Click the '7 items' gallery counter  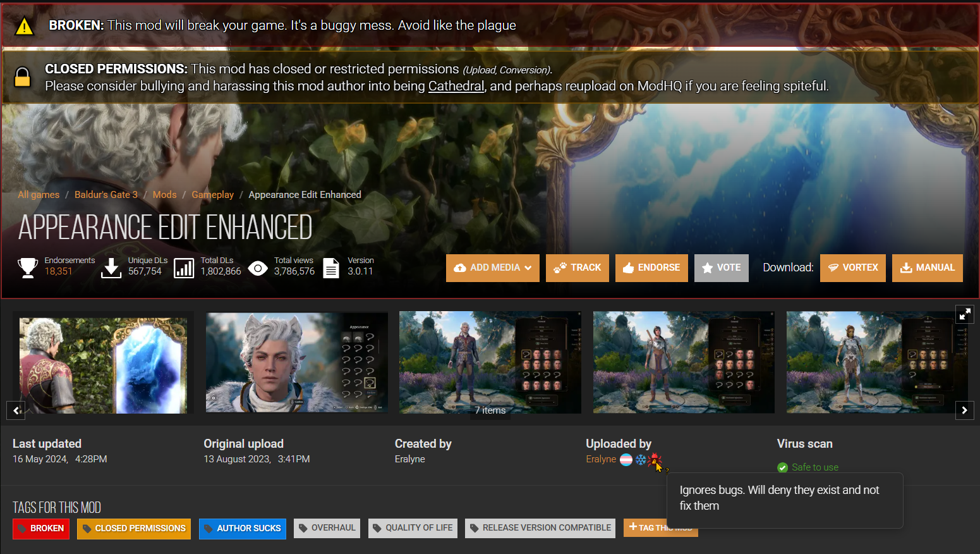pos(490,410)
